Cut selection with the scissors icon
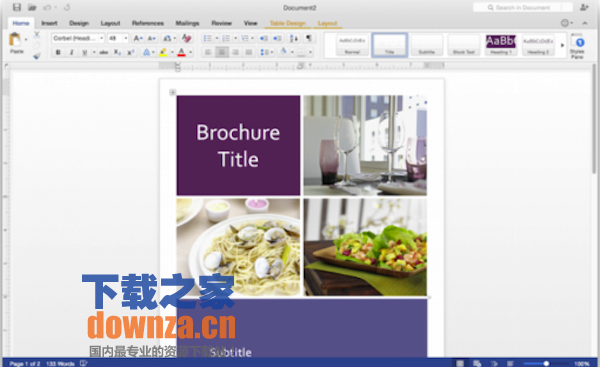The height and width of the screenshot is (367, 600). [x=37, y=35]
